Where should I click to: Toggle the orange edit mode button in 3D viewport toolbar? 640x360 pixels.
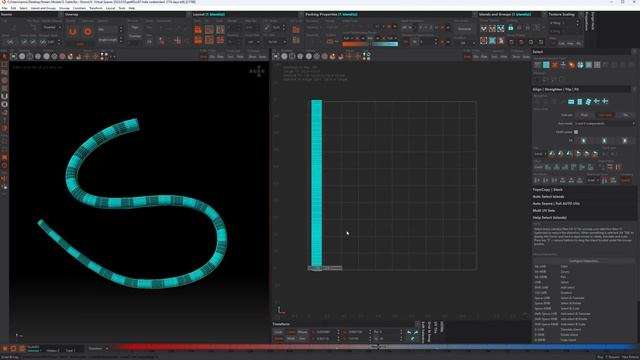click(204, 57)
